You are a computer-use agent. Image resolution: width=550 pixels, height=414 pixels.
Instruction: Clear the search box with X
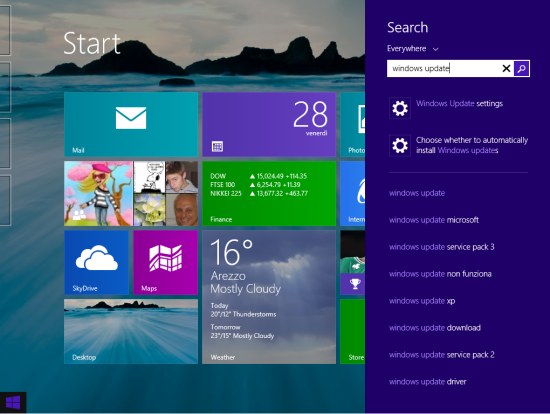(506, 68)
